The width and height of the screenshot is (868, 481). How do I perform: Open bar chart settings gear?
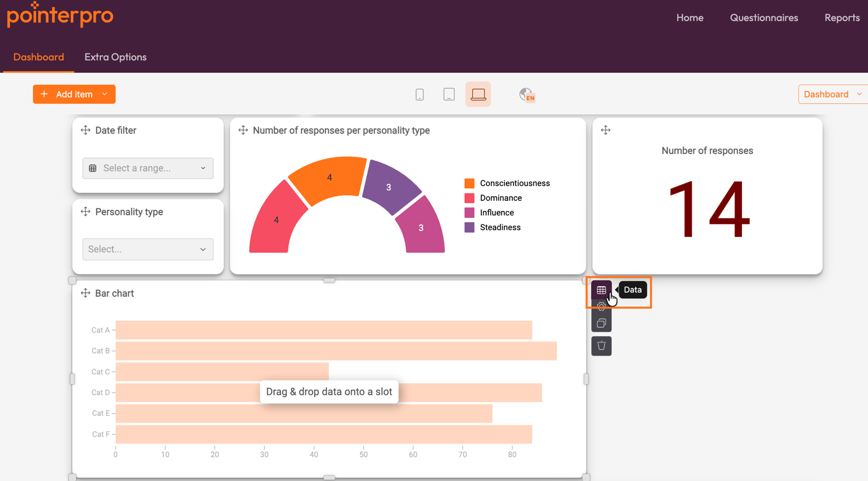601,306
